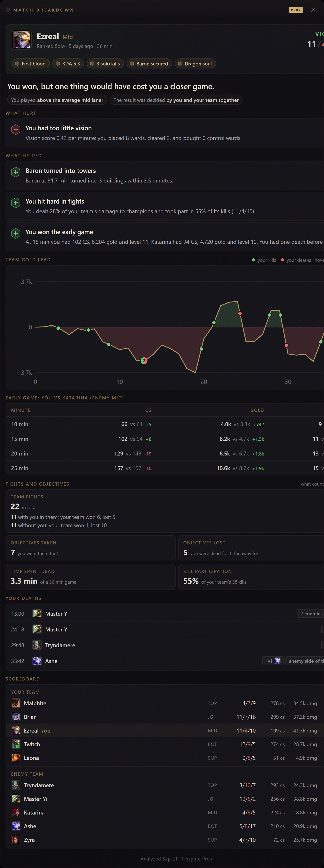This screenshot has height=868, width=324.
Task: Click Leona's icon in the scoreboard
Action: click(x=16, y=758)
